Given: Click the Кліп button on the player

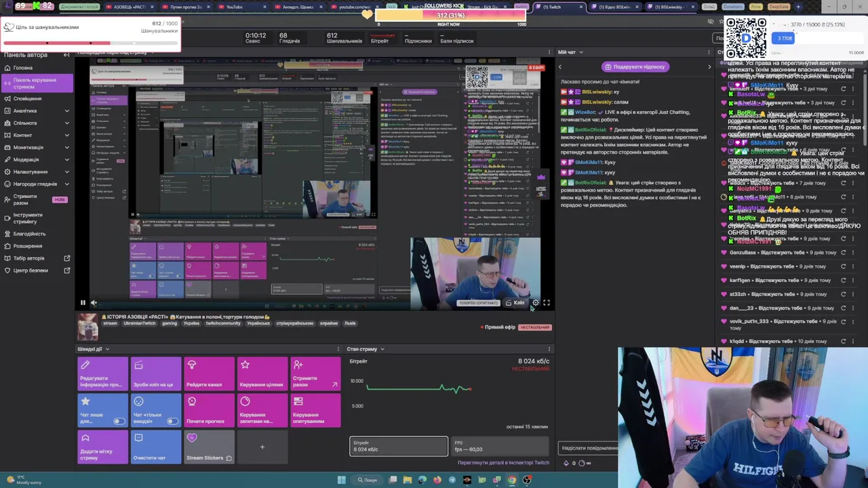Looking at the screenshot, I should coord(515,303).
